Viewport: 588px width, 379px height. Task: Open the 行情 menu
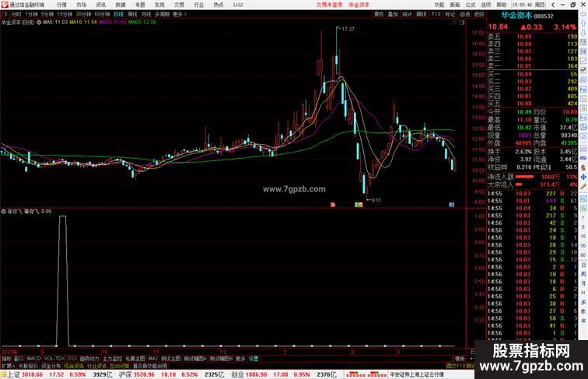point(61,5)
